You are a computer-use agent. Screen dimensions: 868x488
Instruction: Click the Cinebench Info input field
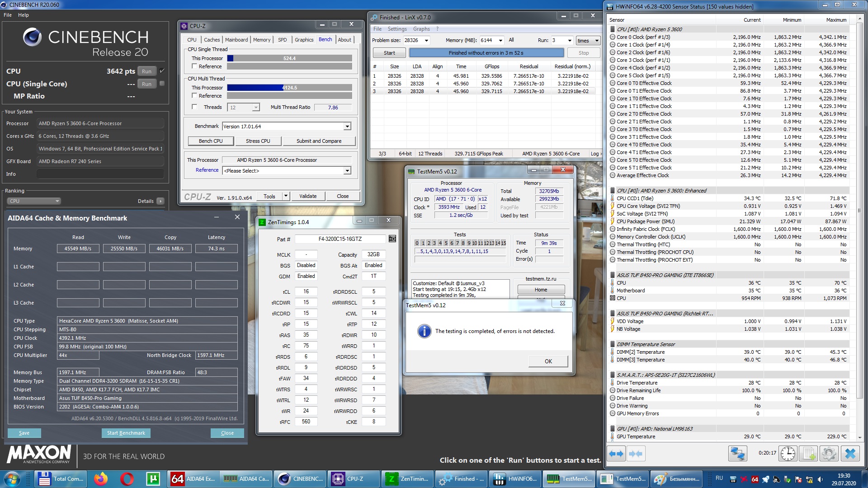[x=100, y=174]
